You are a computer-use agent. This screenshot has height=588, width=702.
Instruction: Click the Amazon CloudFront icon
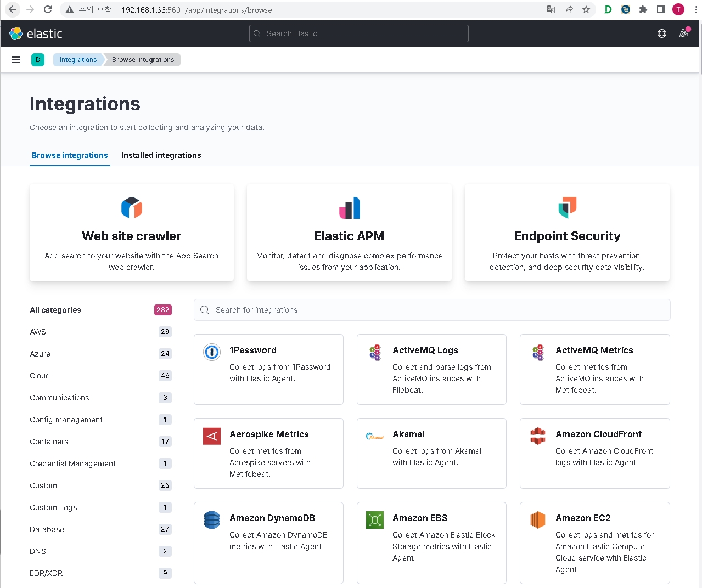click(538, 436)
